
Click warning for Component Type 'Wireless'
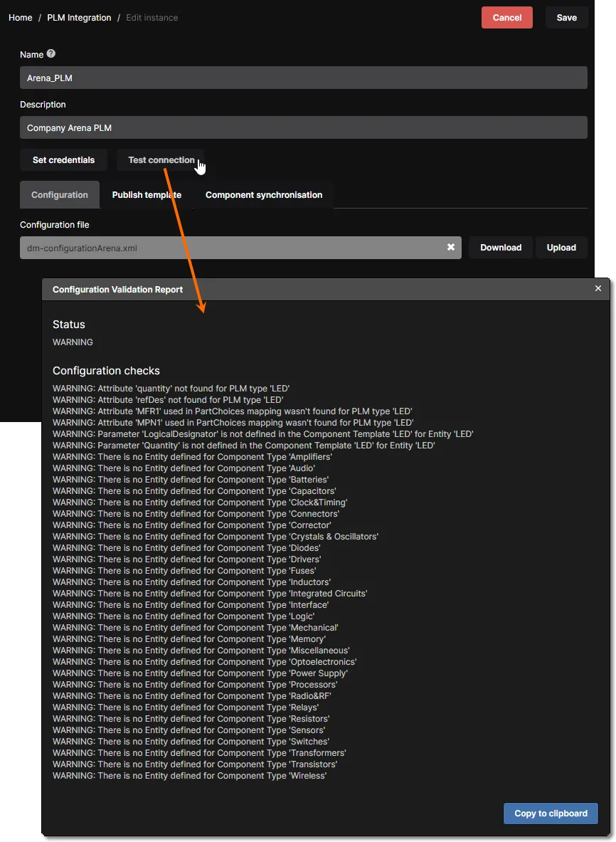(x=189, y=775)
